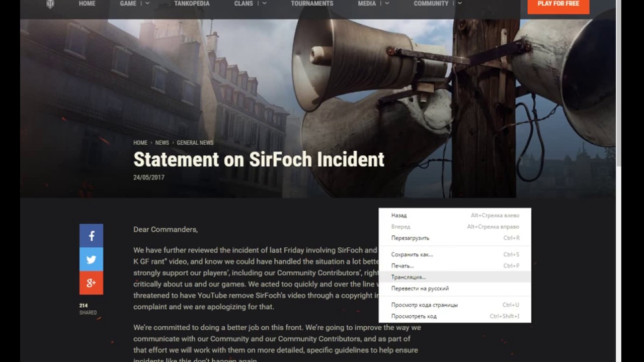Choose Печать... in the context menu
The height and width of the screenshot is (362, 644).
pyautogui.click(x=455, y=265)
